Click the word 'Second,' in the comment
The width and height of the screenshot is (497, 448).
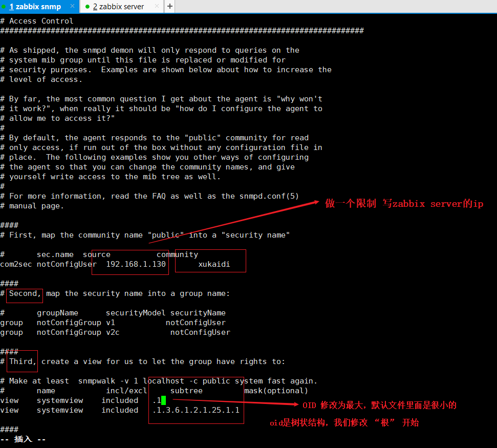tap(25, 293)
